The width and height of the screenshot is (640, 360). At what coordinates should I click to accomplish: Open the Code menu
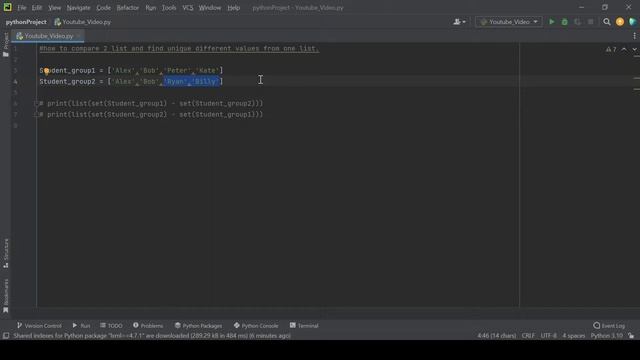pyautogui.click(x=103, y=8)
